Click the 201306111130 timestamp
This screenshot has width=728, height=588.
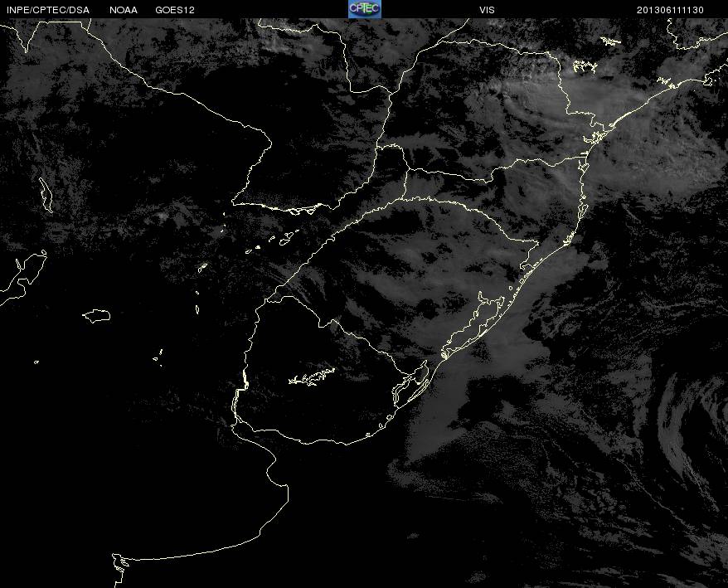pyautogui.click(x=670, y=10)
